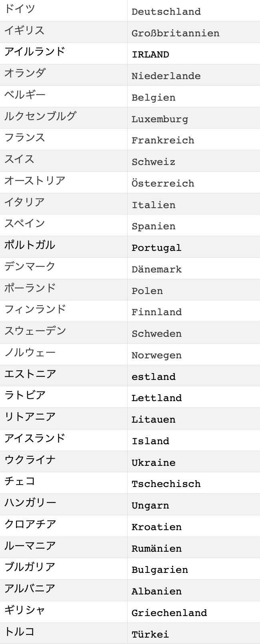Select the estland cell

coord(154,377)
